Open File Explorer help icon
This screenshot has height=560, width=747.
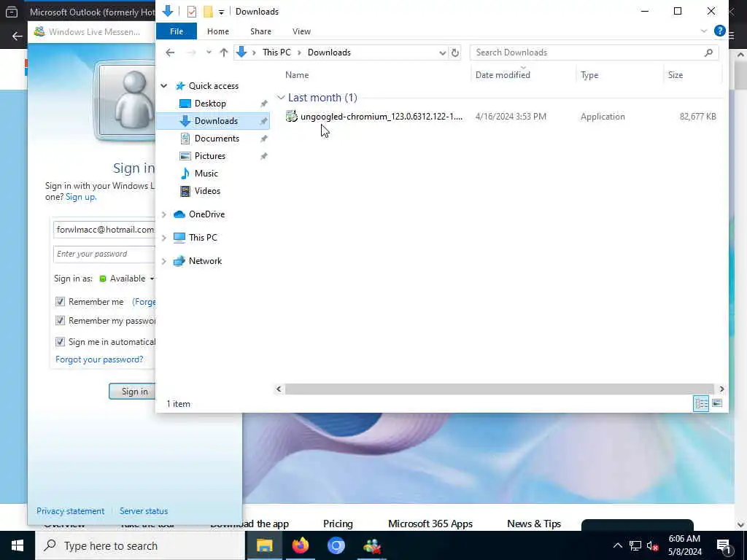pos(719,31)
